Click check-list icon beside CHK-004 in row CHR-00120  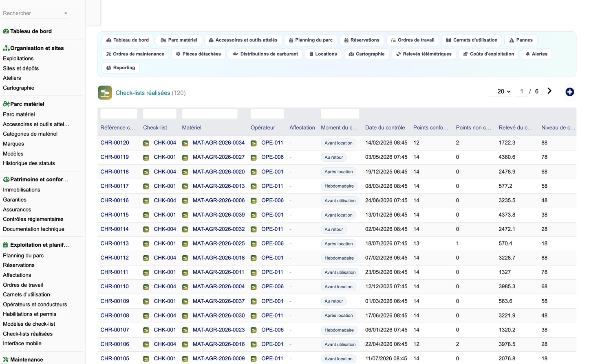pos(146,143)
